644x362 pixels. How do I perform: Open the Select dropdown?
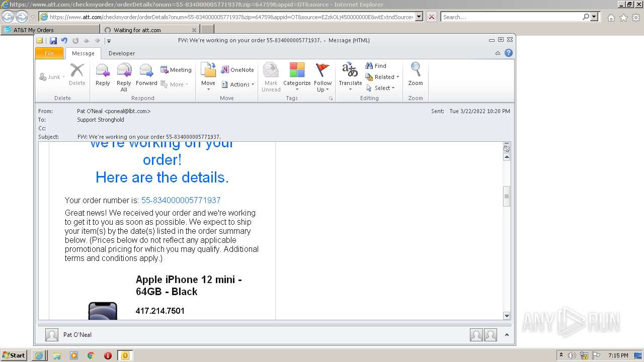[380, 88]
